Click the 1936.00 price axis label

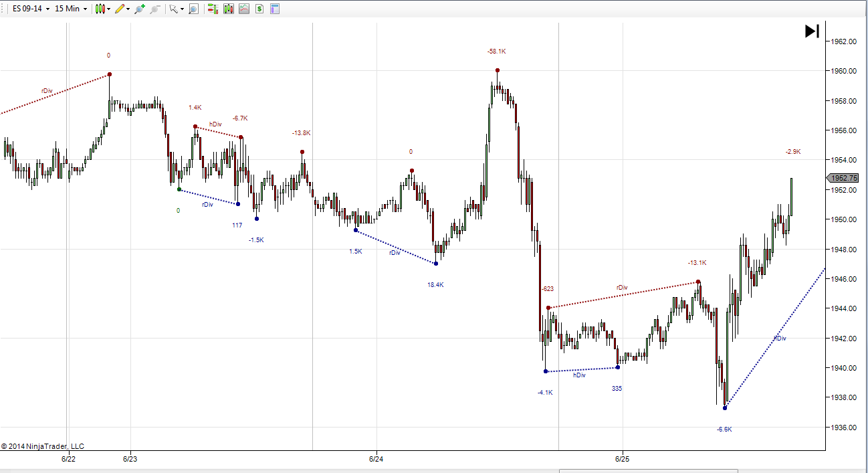click(x=843, y=428)
